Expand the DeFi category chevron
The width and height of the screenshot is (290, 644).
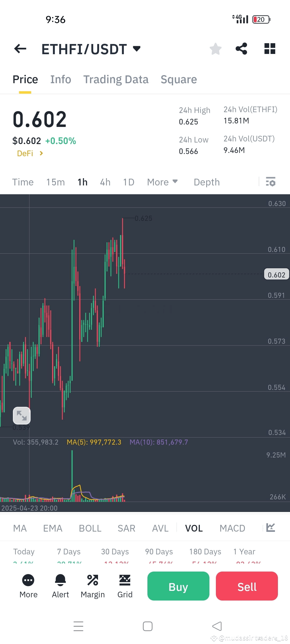click(41, 153)
